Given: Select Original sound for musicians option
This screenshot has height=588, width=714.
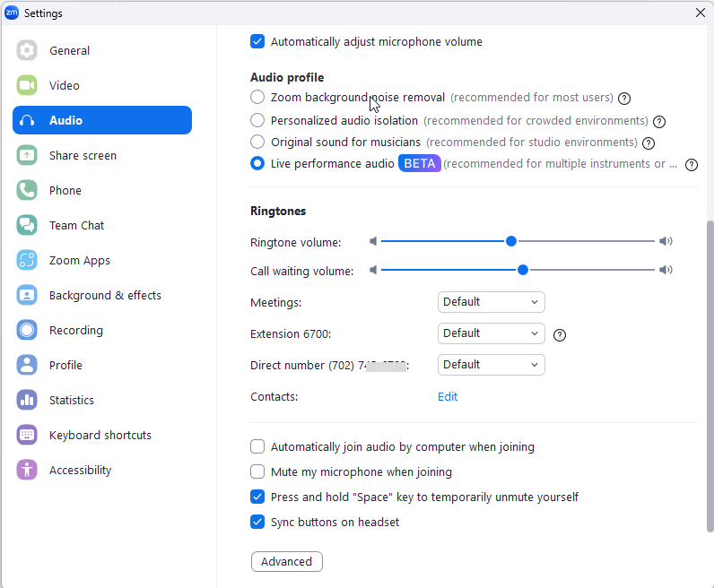Looking at the screenshot, I should click(x=257, y=142).
